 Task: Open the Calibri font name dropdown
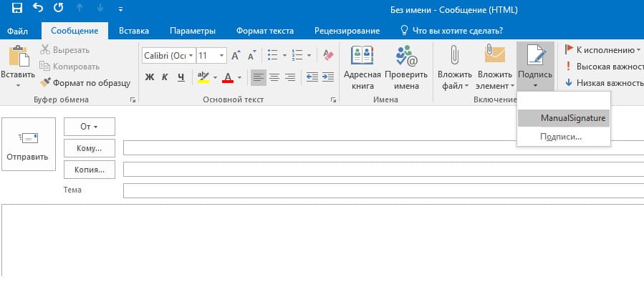pyautogui.click(x=191, y=55)
